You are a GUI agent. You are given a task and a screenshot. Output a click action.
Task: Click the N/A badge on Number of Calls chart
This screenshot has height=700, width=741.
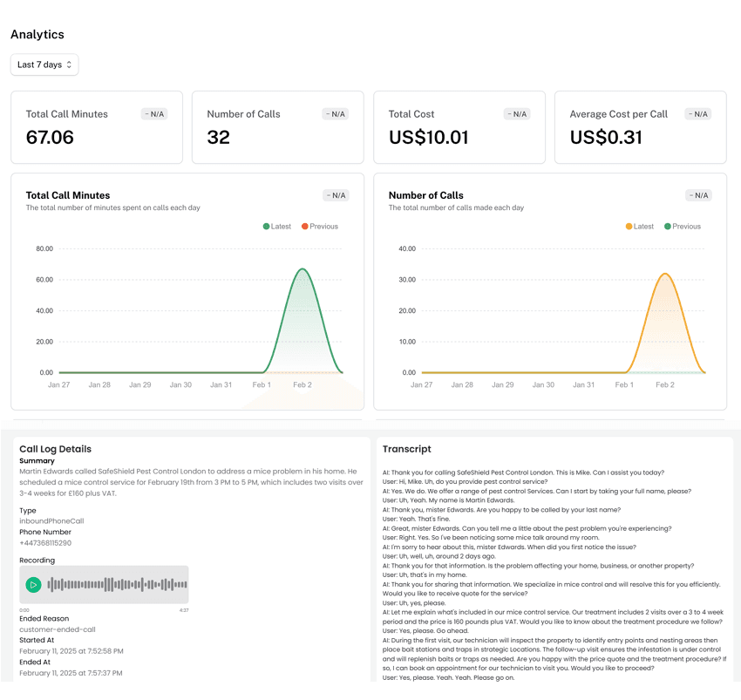[697, 195]
